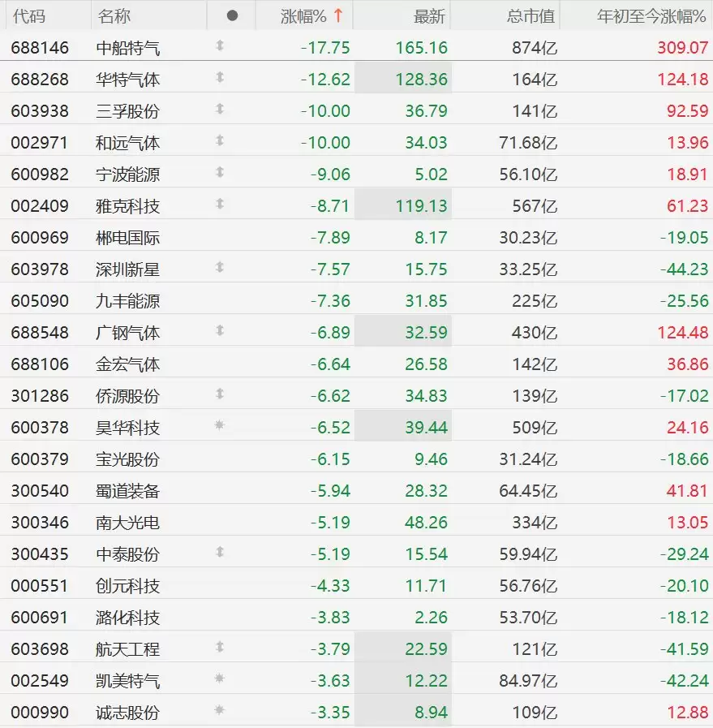Select stock name 蜀道装备

pyautogui.click(x=128, y=491)
